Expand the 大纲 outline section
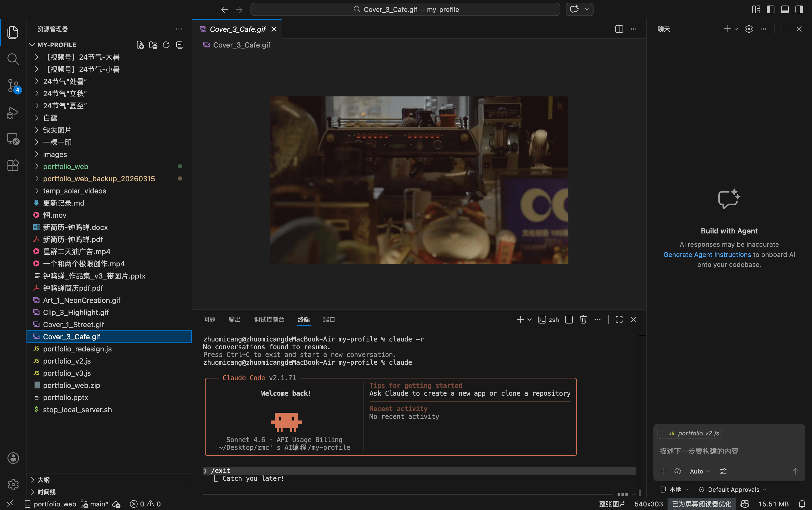This screenshot has height=510, width=812. tap(43, 480)
